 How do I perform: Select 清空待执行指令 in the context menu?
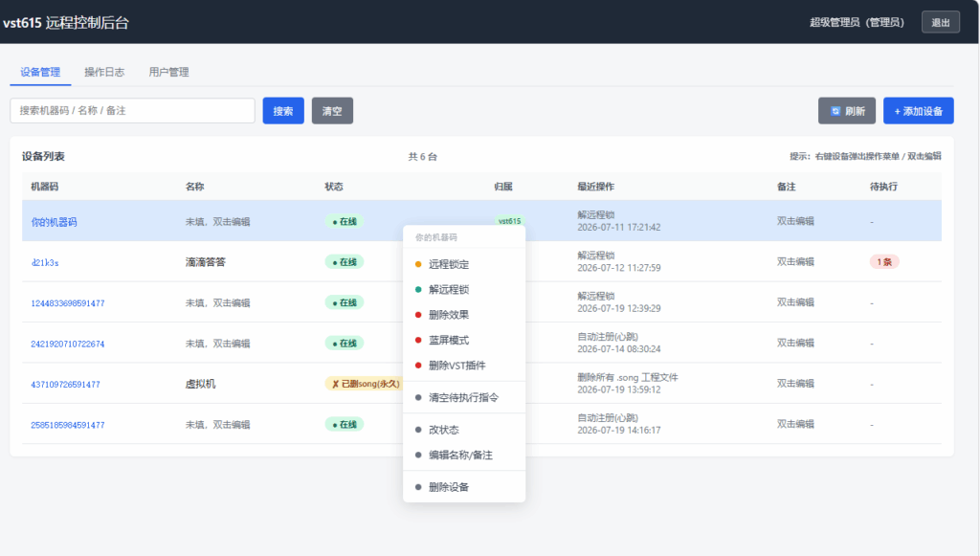(x=464, y=397)
